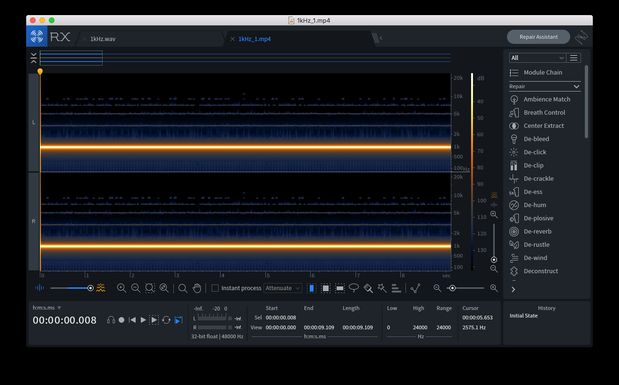
Task: Adjust the horizontal zoom slider
Action: pos(452,288)
